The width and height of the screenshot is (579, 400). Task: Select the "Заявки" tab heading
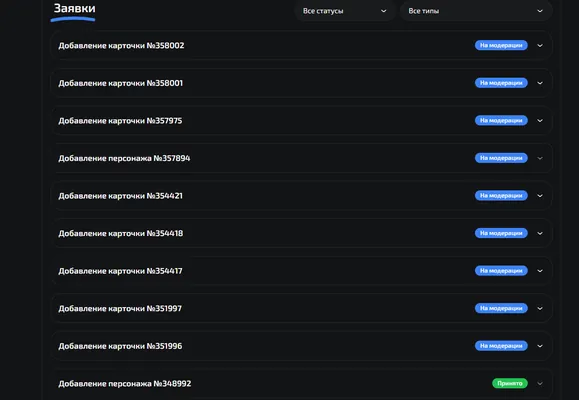coord(74,8)
